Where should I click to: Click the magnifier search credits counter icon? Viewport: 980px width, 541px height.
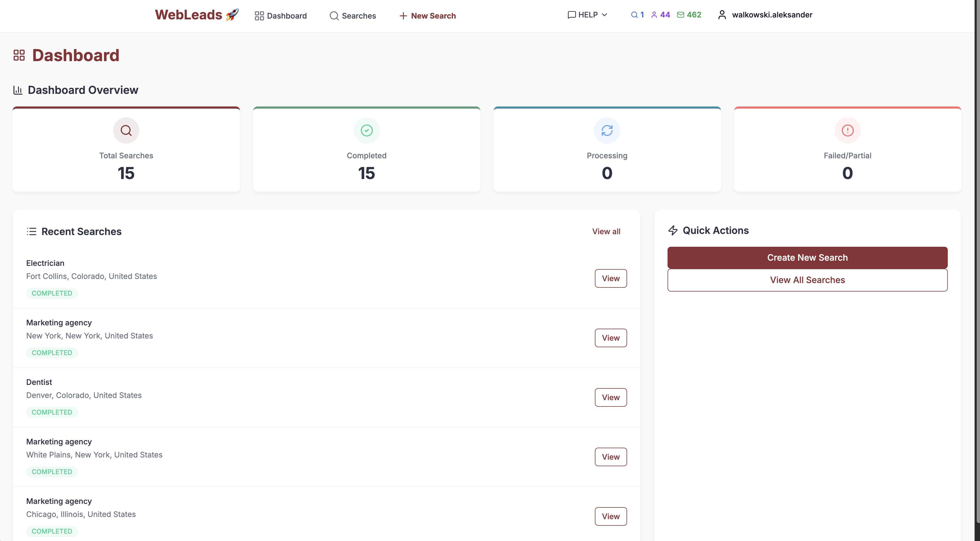click(634, 15)
